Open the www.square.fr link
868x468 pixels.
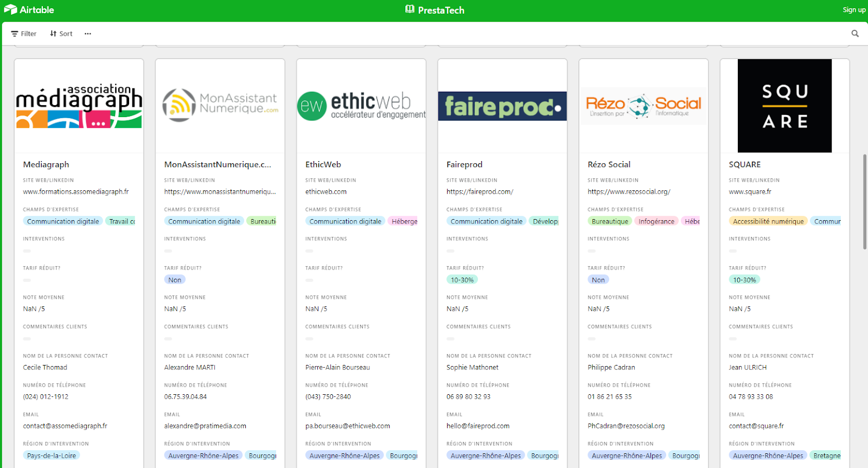750,191
